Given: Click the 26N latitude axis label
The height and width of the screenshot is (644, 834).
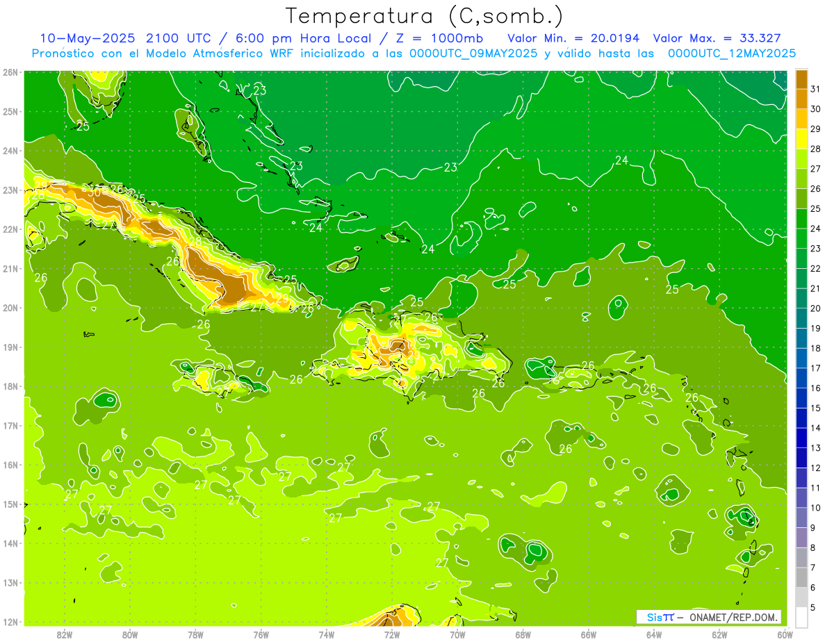Looking at the screenshot, I should click(x=10, y=72).
